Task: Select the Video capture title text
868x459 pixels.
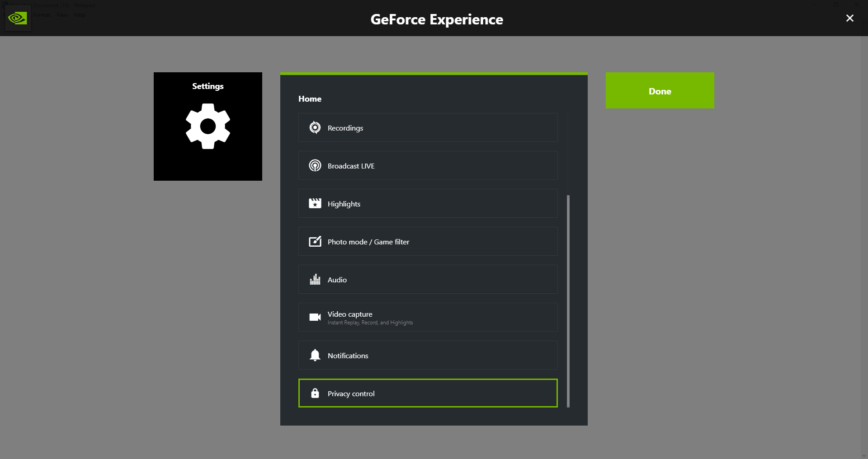Action: point(350,314)
